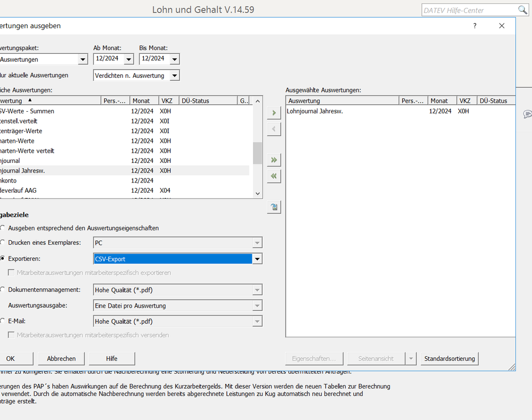Sort left list by G.. column header

[243, 101]
